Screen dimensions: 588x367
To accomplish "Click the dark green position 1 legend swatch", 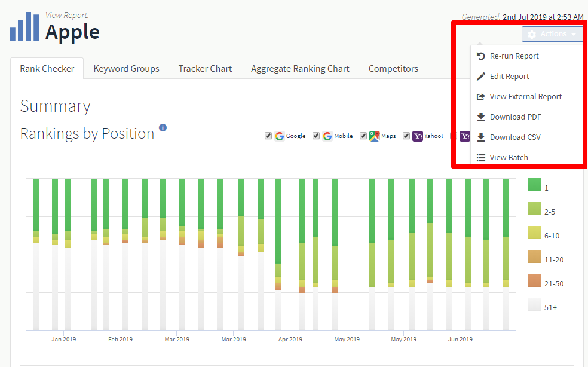I will (535, 185).
